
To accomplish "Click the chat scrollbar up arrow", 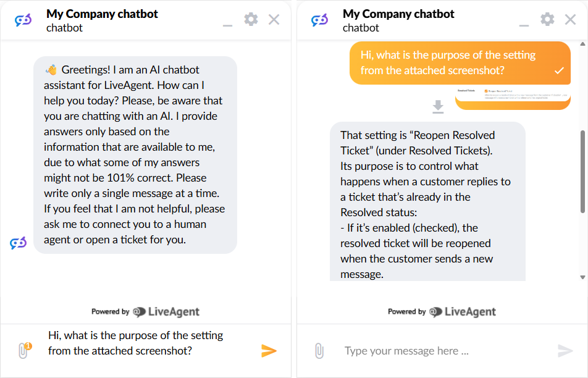I will pos(582,45).
